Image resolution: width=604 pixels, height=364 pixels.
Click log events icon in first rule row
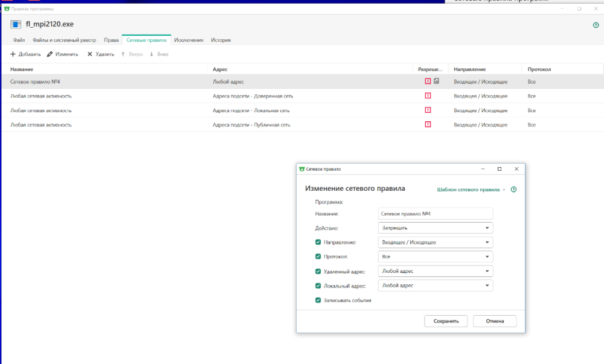(437, 81)
